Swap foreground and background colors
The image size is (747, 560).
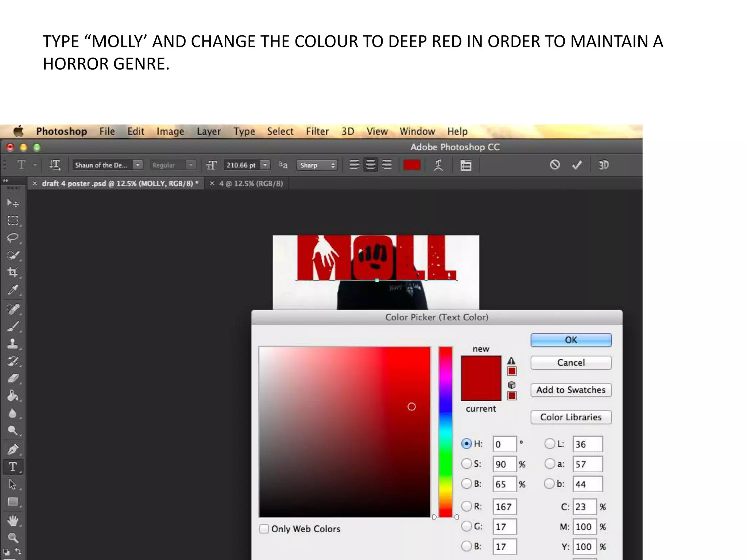(x=18, y=551)
